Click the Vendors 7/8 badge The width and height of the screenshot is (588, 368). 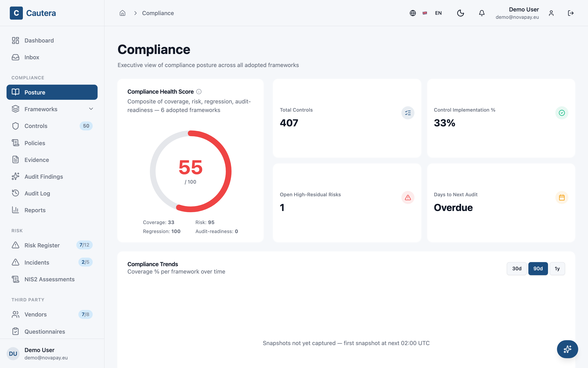(85, 314)
